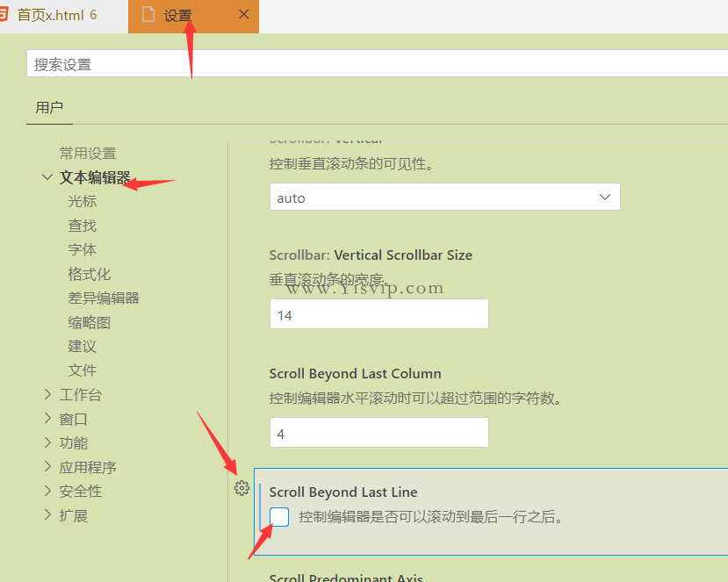This screenshot has height=582, width=728.
Task: Expand the 功能 section
Action: [47, 442]
